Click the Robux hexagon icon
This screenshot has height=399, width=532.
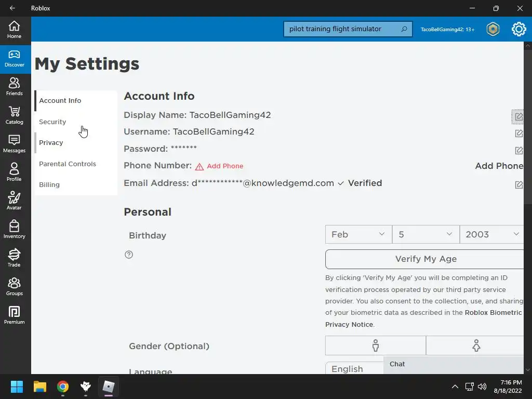pyautogui.click(x=493, y=29)
